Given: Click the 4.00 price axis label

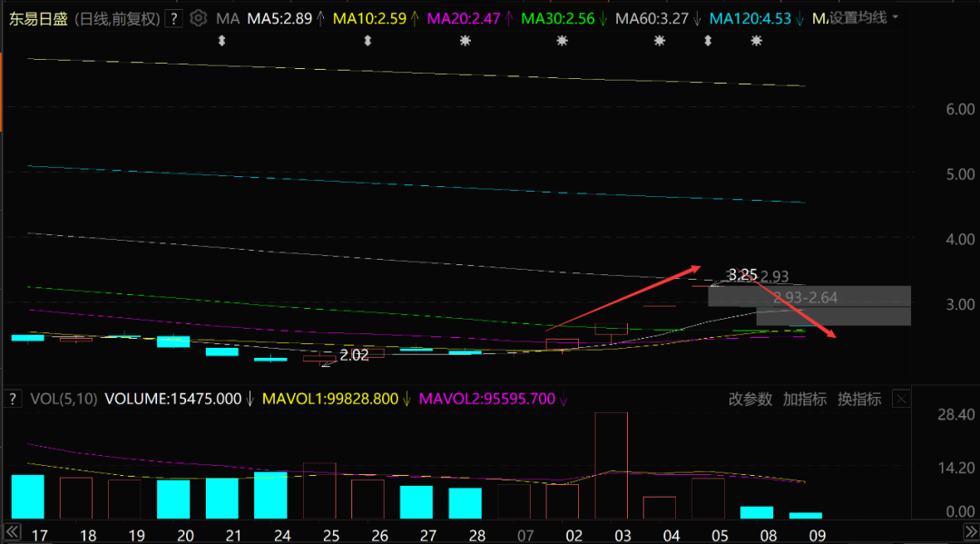Looking at the screenshot, I should coord(960,240).
